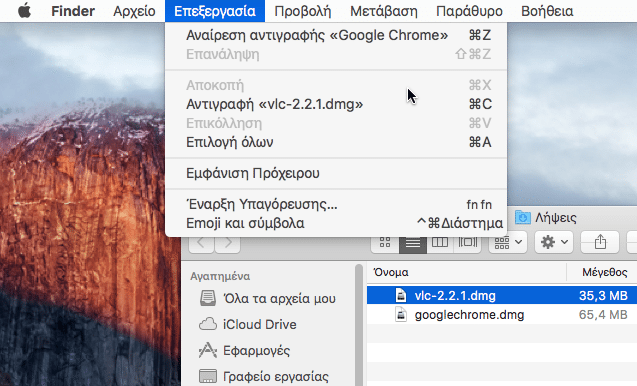The width and height of the screenshot is (637, 386).
Task: Switch Finder to list view
Action: coord(413,243)
